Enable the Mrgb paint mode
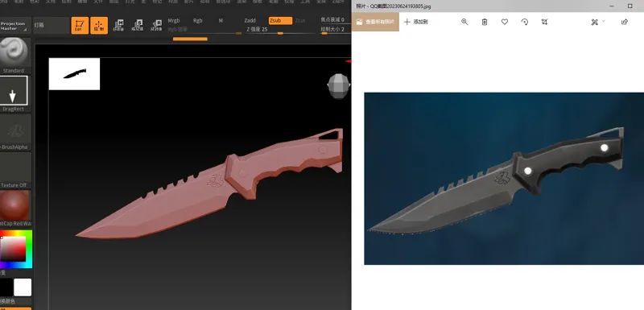 174,20
